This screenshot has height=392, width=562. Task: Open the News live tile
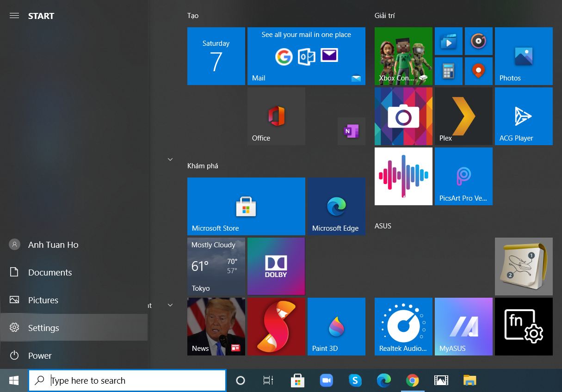pos(216,326)
